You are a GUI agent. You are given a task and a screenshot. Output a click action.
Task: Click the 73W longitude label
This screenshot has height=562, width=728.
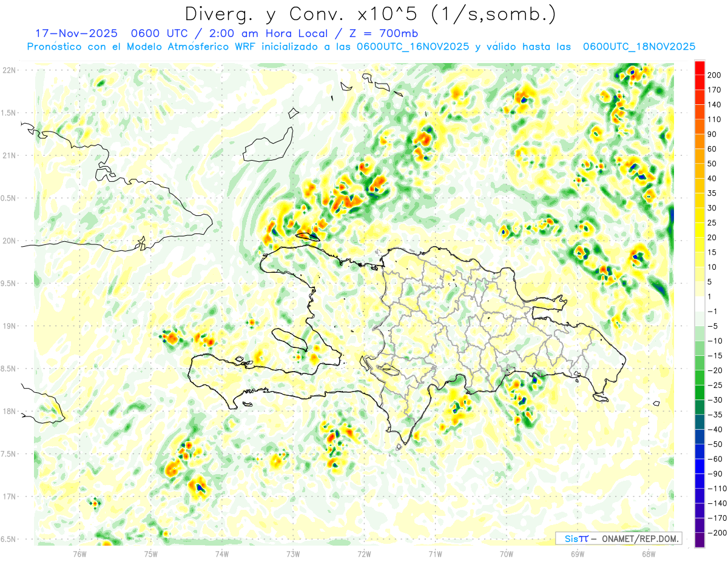point(293,553)
